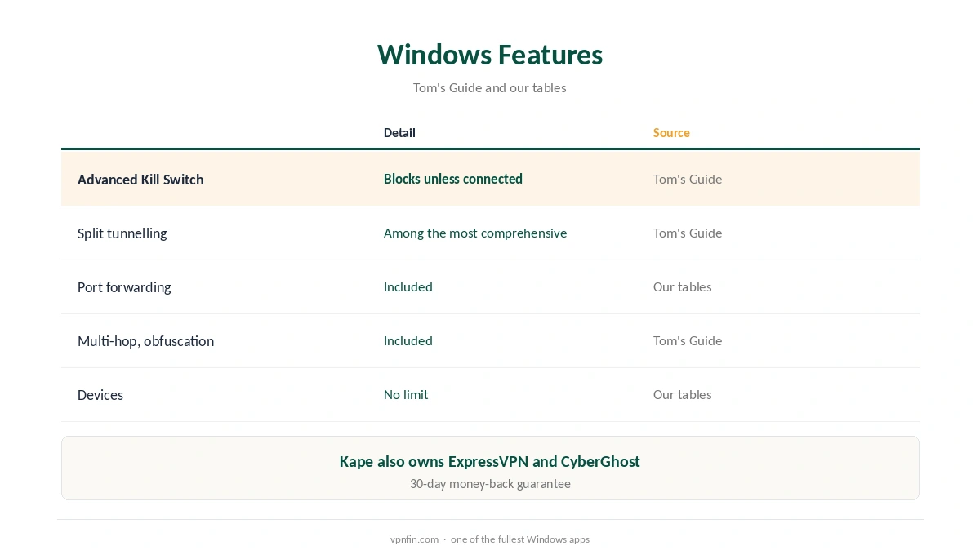Image resolution: width=980 pixels, height=555 pixels.
Task: Click Tom's Guide source in Multi-hop row
Action: pyautogui.click(x=688, y=340)
